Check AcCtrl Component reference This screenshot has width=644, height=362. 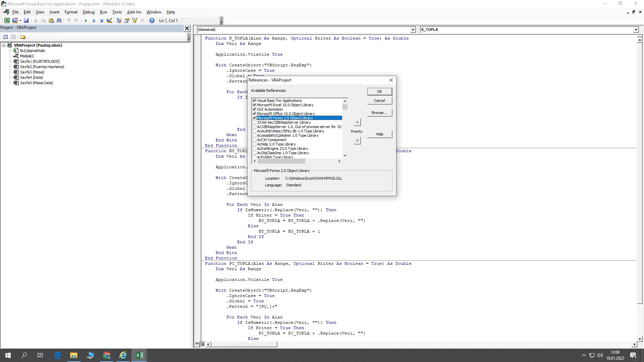pyautogui.click(x=255, y=140)
